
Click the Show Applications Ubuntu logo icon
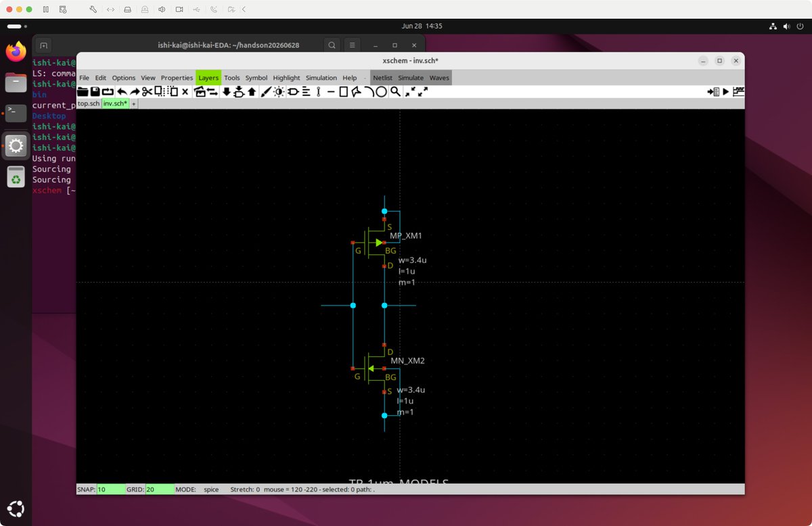[x=16, y=509]
